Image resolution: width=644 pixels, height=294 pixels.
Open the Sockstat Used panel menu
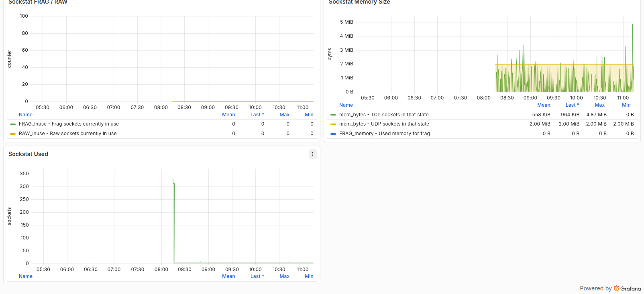[x=313, y=154]
